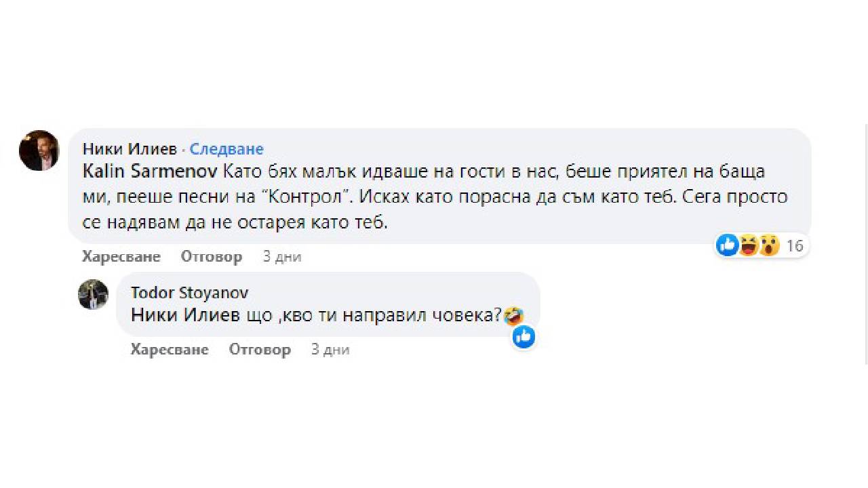Like the first comment via Харесване

coord(121,256)
